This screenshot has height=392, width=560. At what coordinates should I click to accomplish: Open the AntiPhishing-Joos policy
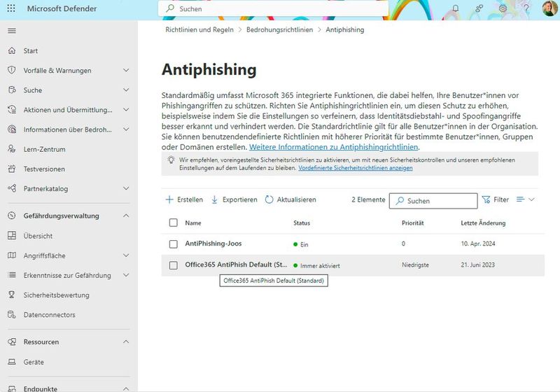tap(213, 244)
